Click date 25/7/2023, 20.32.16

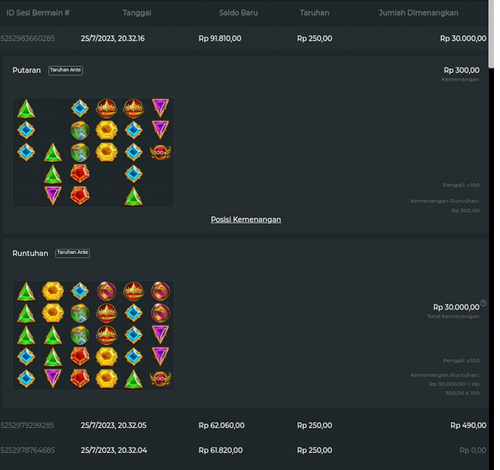(113, 38)
